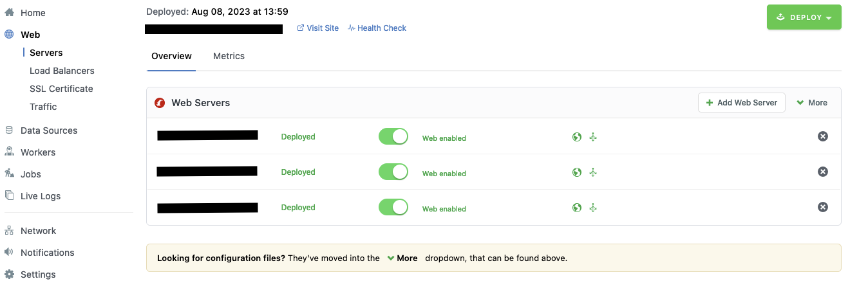Open Live Logs from the sidebar

tap(41, 196)
